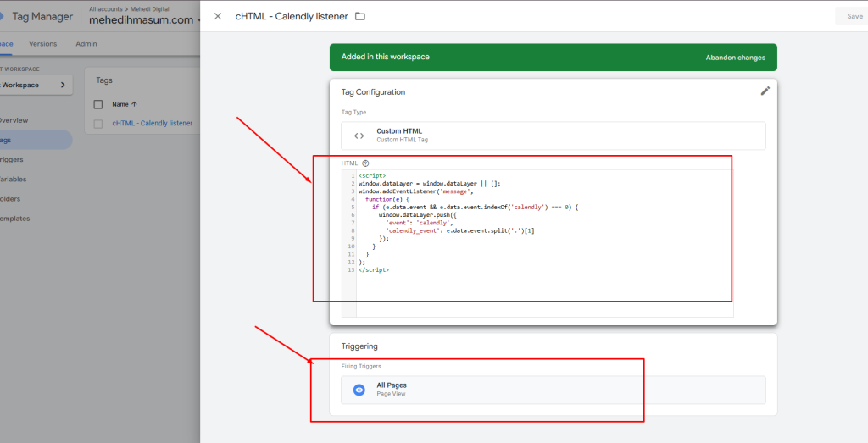Select Custom HTML code brackets icon
This screenshot has width=868, height=443.
pyautogui.click(x=359, y=136)
